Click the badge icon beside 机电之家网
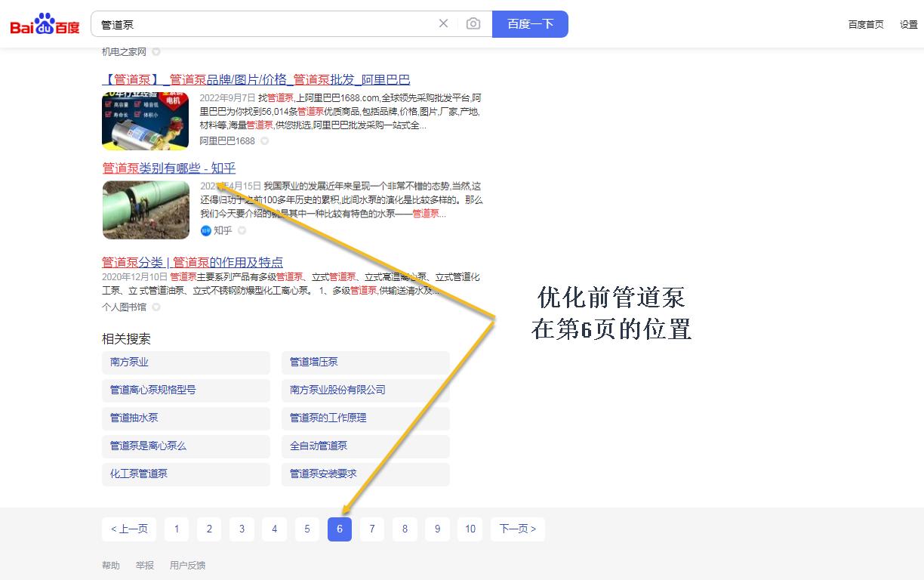Viewport: 924px width, 580px height. (156, 51)
